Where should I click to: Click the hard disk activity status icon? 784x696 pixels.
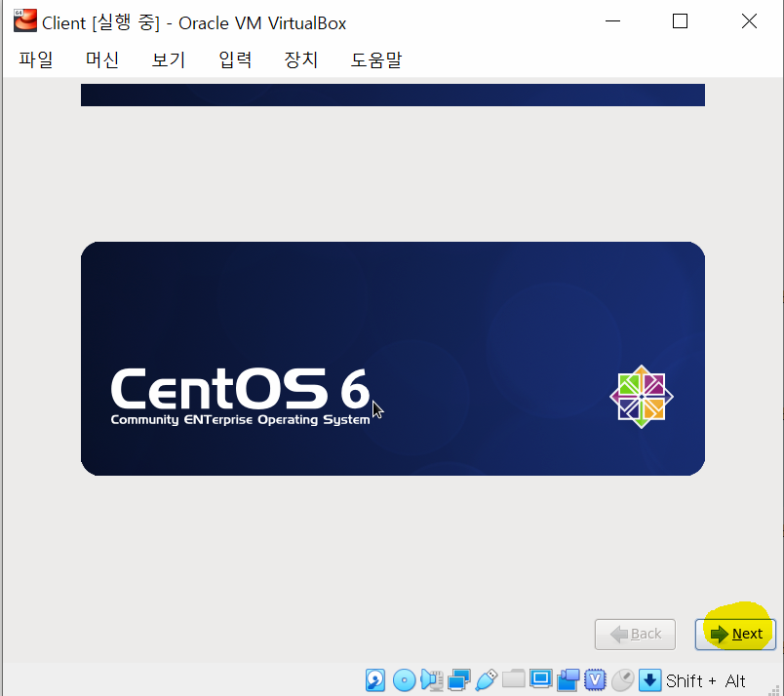point(375,680)
